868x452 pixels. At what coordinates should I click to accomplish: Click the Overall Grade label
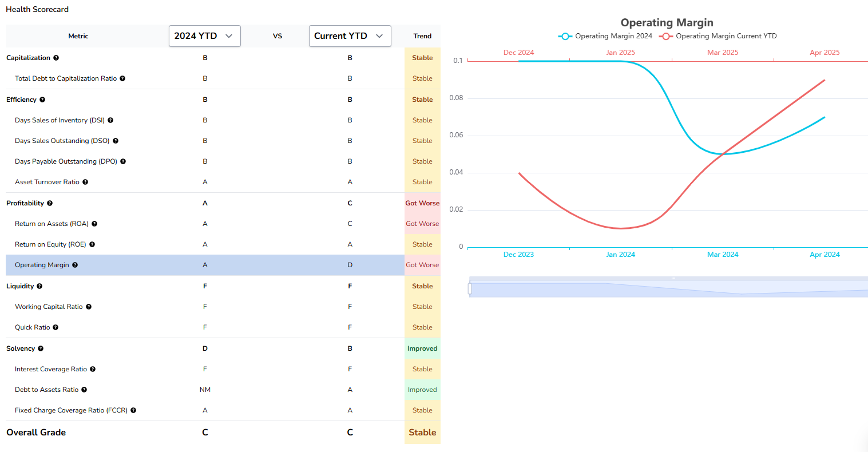pyautogui.click(x=36, y=433)
